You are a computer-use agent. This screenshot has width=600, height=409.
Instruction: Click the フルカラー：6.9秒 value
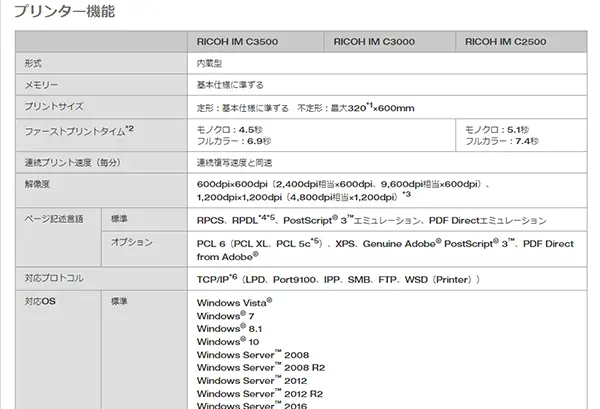coord(234,141)
